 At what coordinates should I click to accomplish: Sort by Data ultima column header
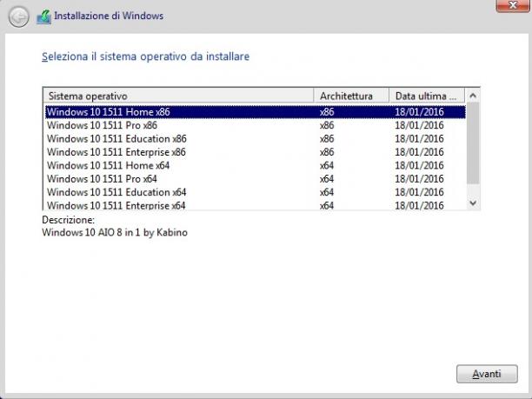point(427,96)
